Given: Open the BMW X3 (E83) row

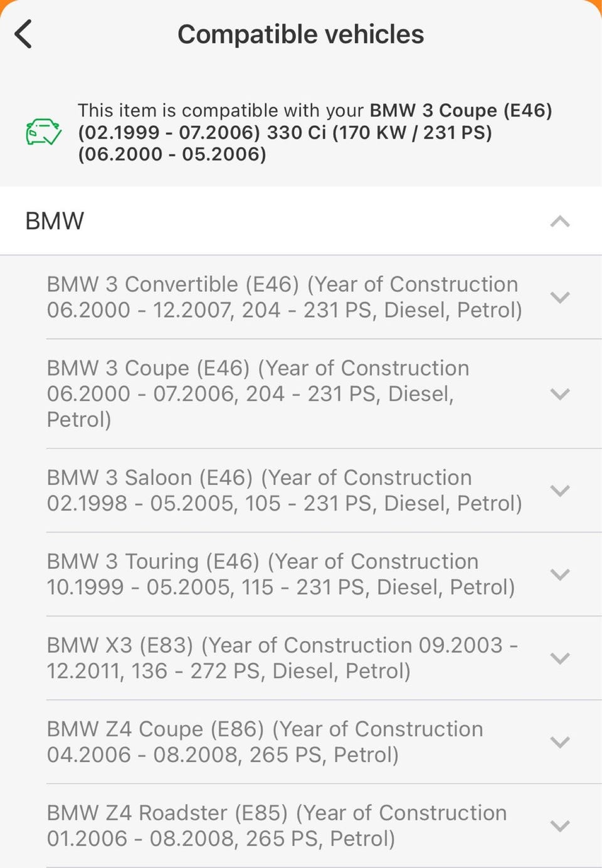Looking at the screenshot, I should tap(282, 658).
